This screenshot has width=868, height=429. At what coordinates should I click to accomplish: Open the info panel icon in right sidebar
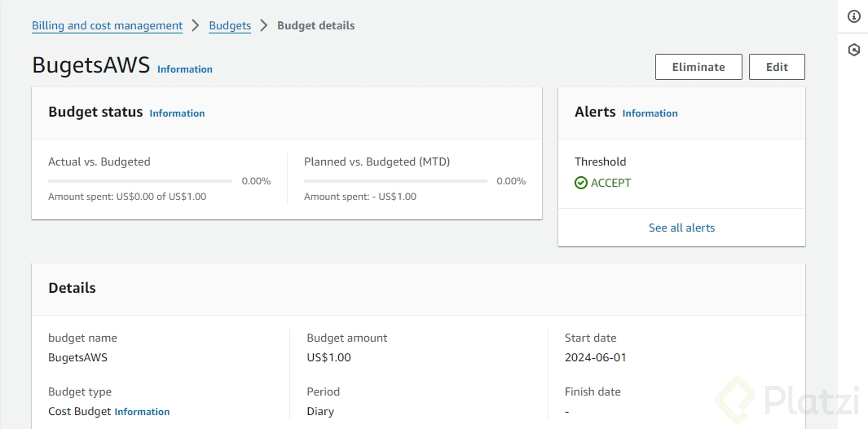click(853, 16)
